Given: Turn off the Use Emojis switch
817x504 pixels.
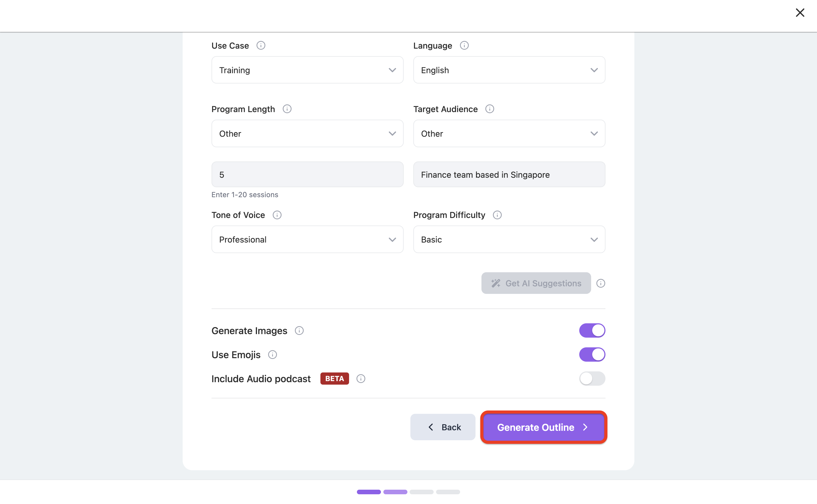Looking at the screenshot, I should tap(592, 355).
